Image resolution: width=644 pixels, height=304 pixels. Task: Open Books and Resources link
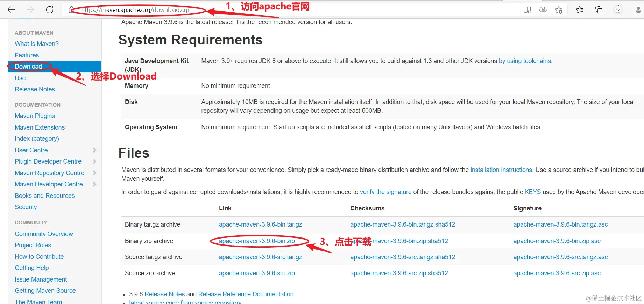tap(44, 196)
